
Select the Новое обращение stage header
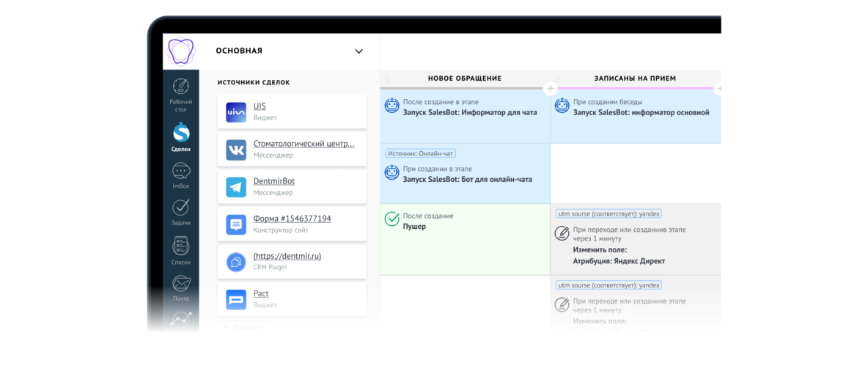465,78
